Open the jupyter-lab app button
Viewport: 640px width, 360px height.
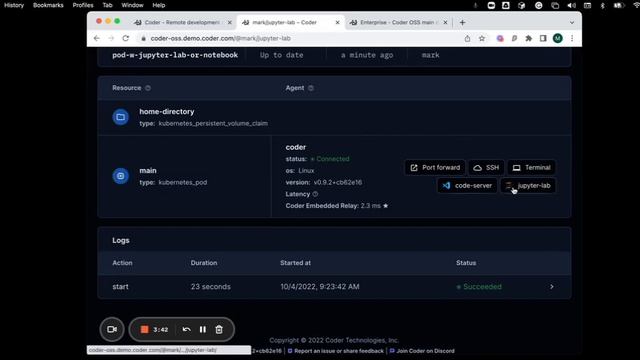click(528, 186)
